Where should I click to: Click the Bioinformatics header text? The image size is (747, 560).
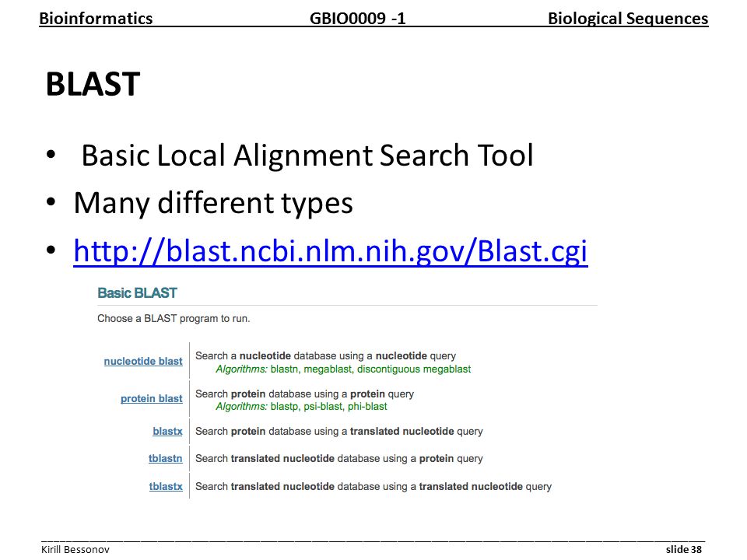96,19
